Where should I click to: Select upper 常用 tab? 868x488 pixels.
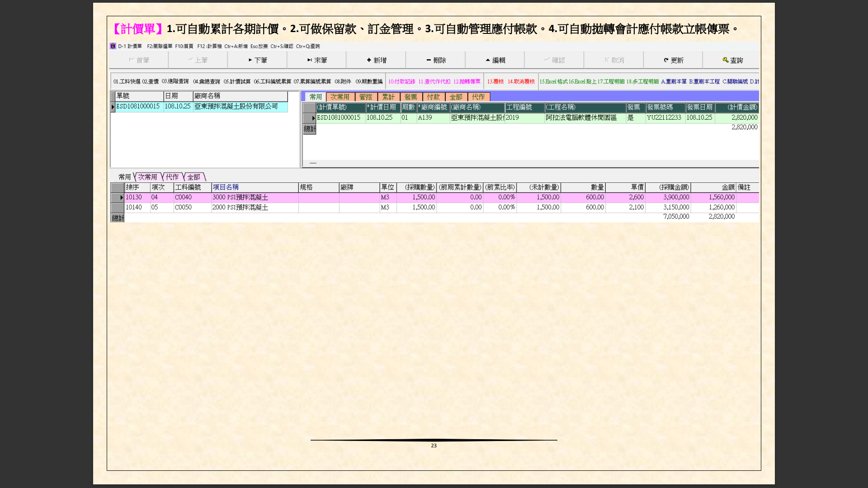coord(316,97)
